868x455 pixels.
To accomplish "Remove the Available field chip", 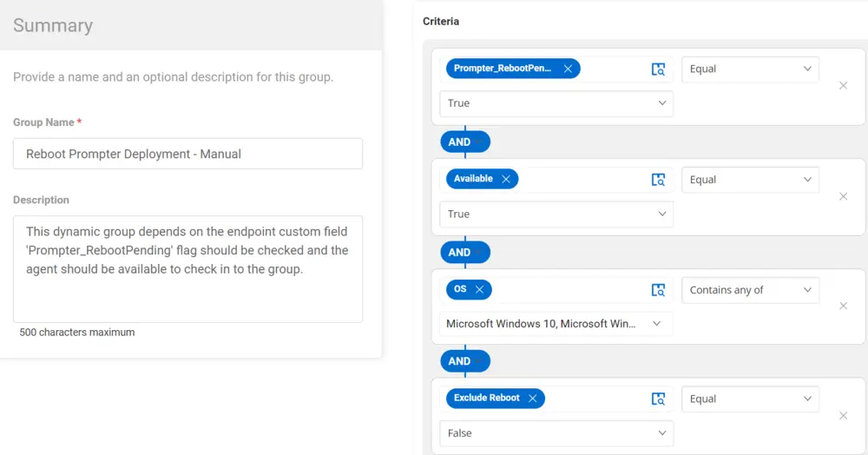I will tap(506, 179).
